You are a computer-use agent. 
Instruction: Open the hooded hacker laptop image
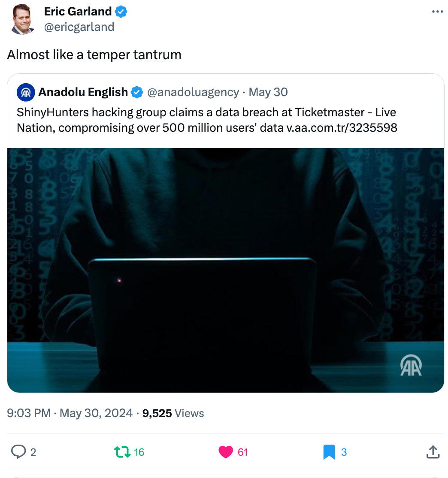(226, 270)
